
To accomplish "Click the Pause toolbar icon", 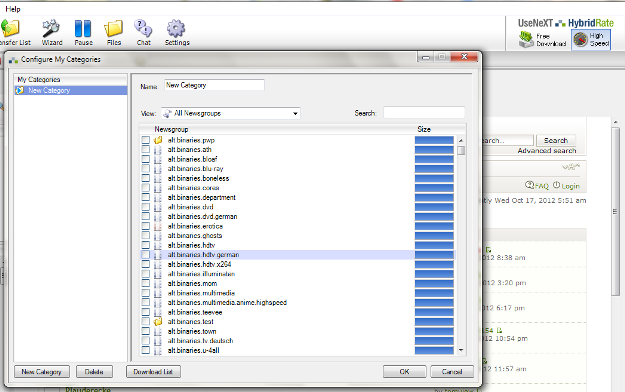I will (83, 29).
